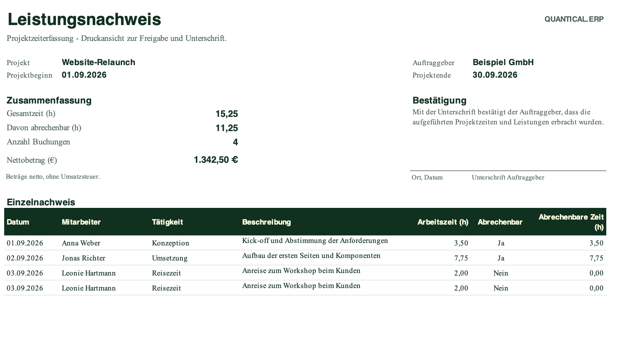Click "Ja" in Jonas Richter's row

501,258
